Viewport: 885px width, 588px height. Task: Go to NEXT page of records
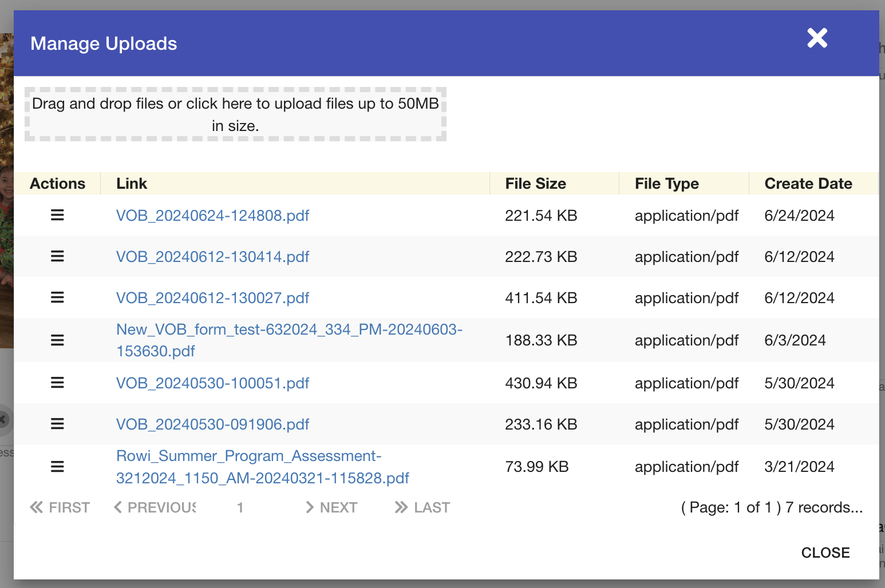331,507
